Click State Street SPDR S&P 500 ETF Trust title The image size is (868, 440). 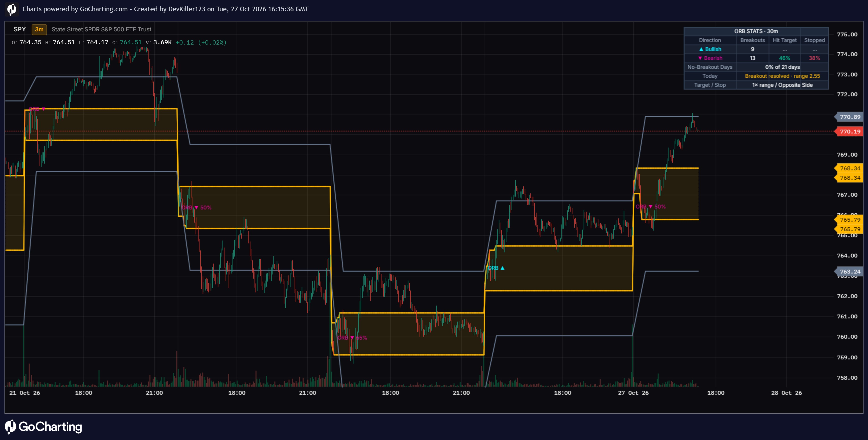pos(101,29)
